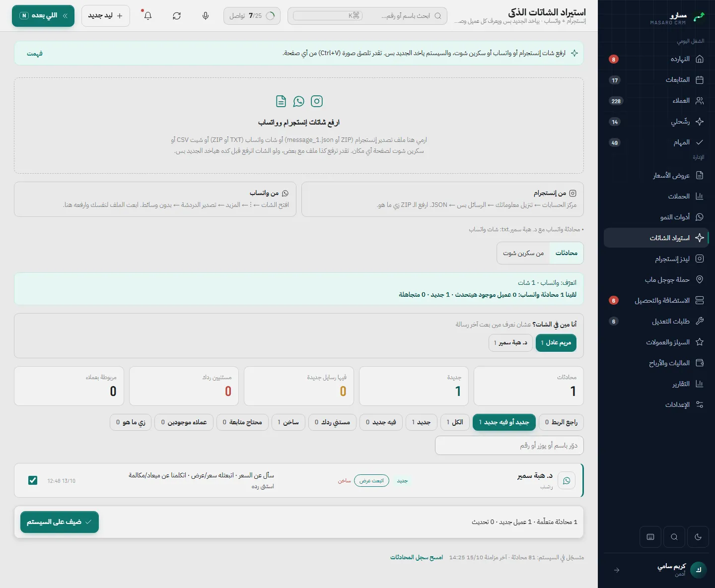Open حملة جوجل ماب page

[x=656, y=279]
